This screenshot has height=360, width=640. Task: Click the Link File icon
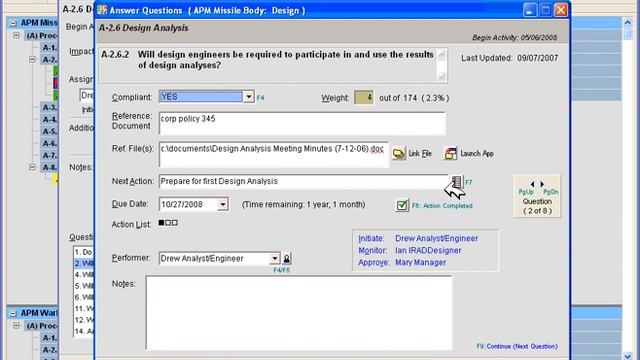pyautogui.click(x=399, y=153)
